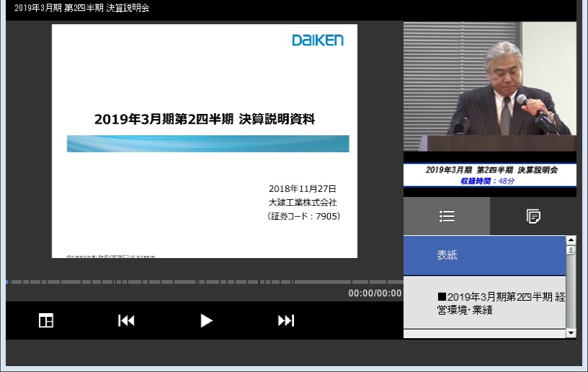Jump to 2019年3月期第2四半期 経営環境・業績 chapter

[484, 304]
